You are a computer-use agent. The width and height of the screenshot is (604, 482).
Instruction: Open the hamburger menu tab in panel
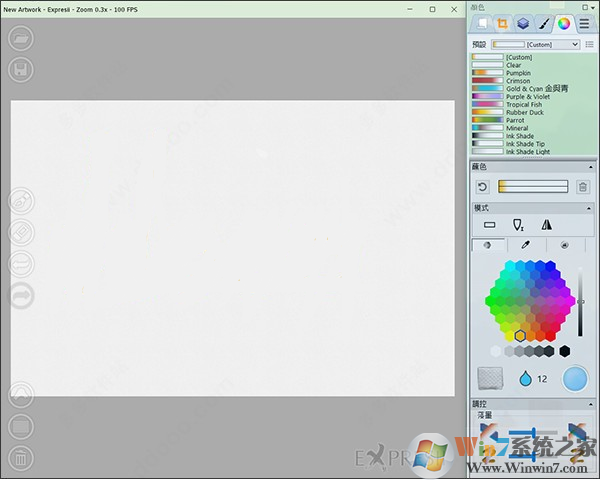click(584, 23)
